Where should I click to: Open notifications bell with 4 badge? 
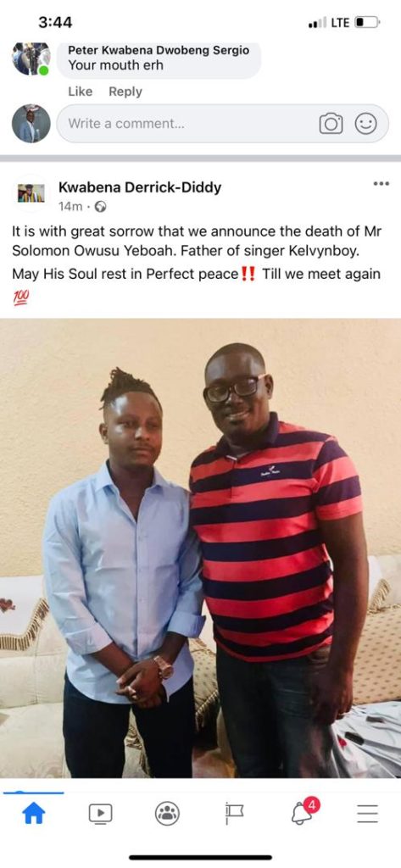(x=303, y=812)
